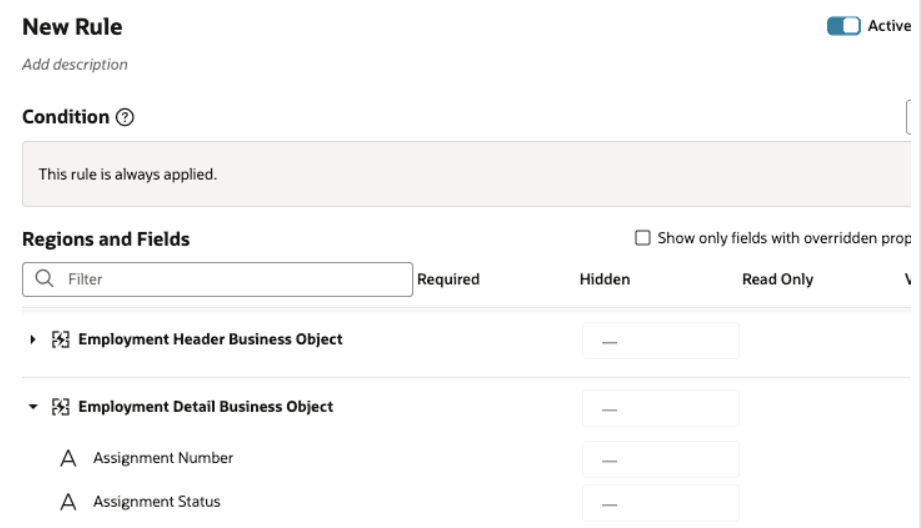This screenshot has height=528, width=921.
Task: Toggle the Active switch off
Action: pos(843,27)
